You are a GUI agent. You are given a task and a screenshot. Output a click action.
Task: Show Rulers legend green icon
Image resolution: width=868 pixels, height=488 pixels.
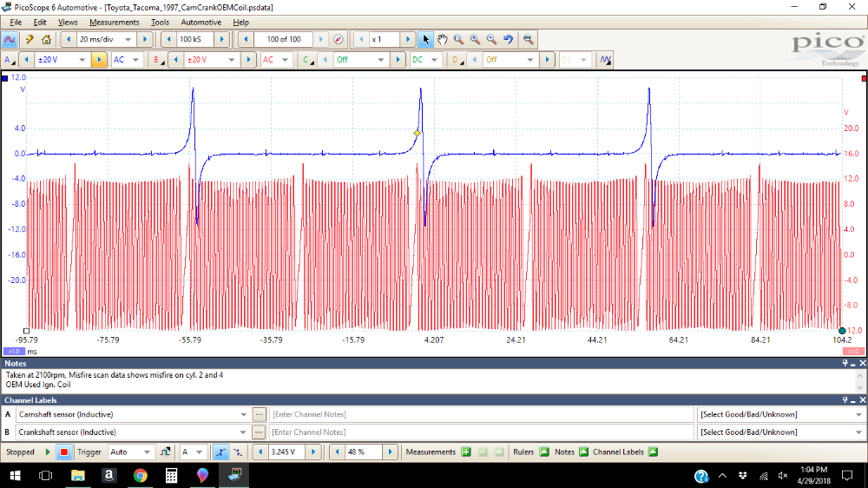point(544,452)
